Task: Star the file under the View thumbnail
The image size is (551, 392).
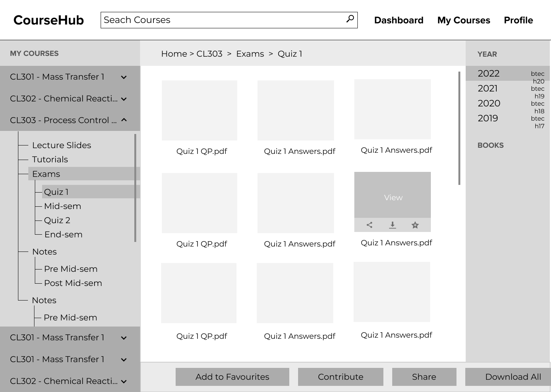Action: click(415, 225)
